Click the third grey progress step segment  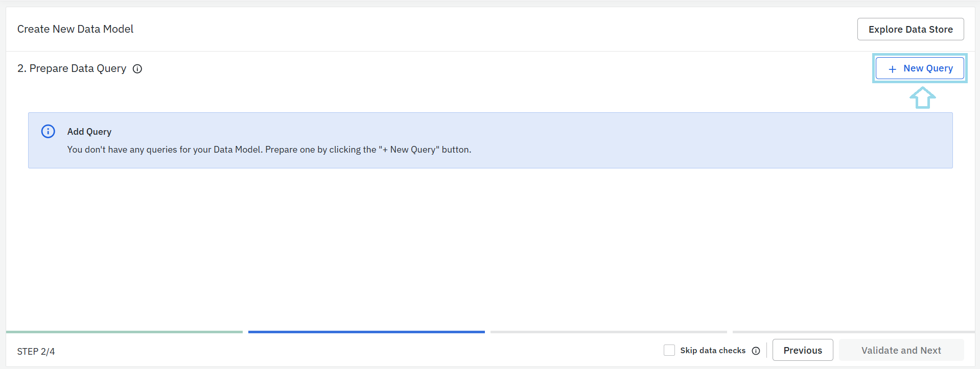[x=608, y=332]
